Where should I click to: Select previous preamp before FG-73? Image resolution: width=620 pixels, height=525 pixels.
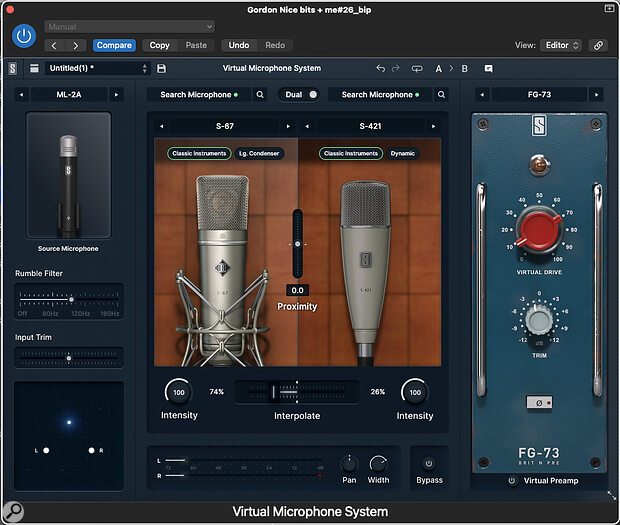[x=482, y=95]
